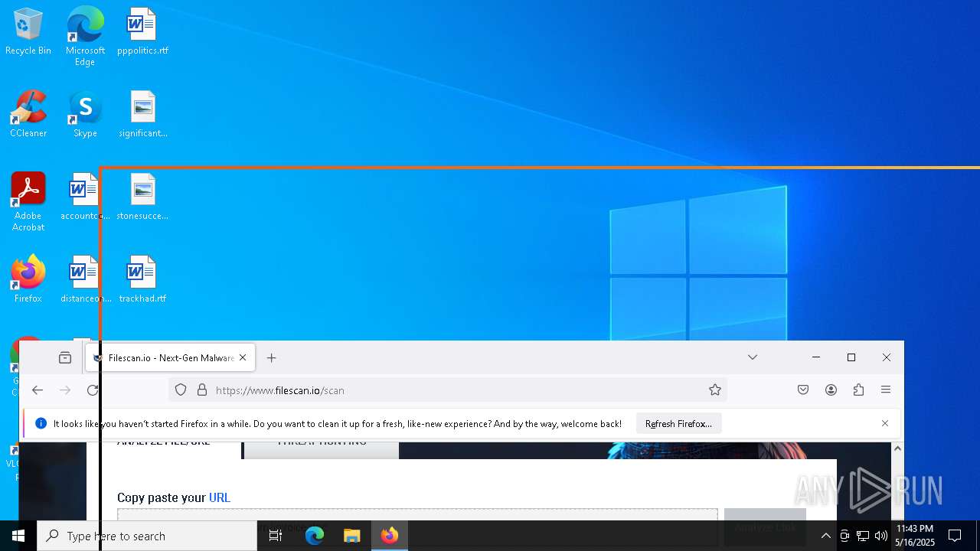Expand the list all tabs chevron
Screen dimensions: 980x551
pos(753,357)
